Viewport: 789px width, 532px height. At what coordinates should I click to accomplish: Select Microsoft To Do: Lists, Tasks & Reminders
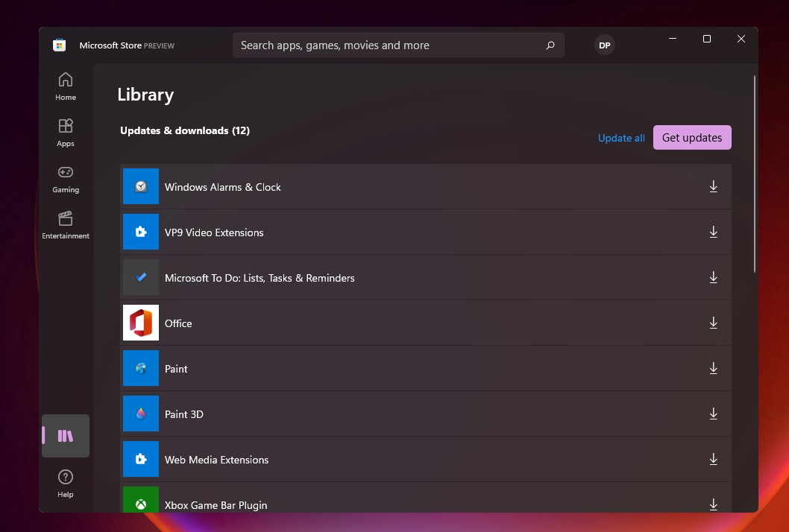[260, 278]
